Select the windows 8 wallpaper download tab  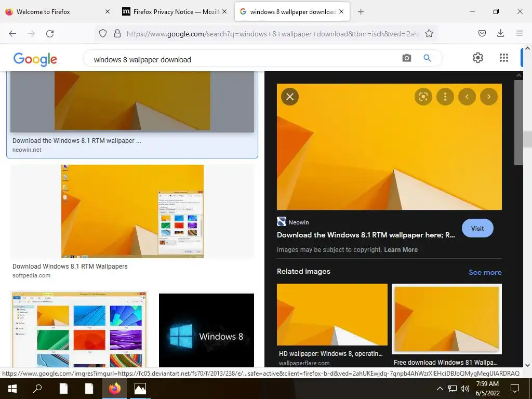pyautogui.click(x=292, y=11)
